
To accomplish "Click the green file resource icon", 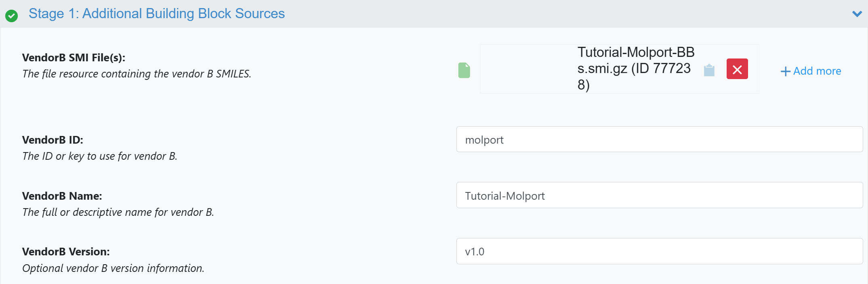I will [464, 70].
